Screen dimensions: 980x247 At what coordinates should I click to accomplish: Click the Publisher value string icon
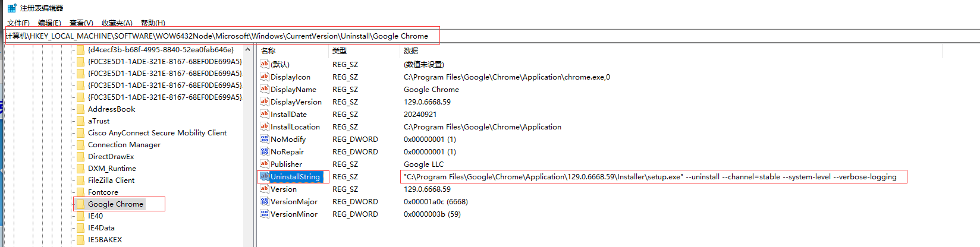click(x=265, y=164)
